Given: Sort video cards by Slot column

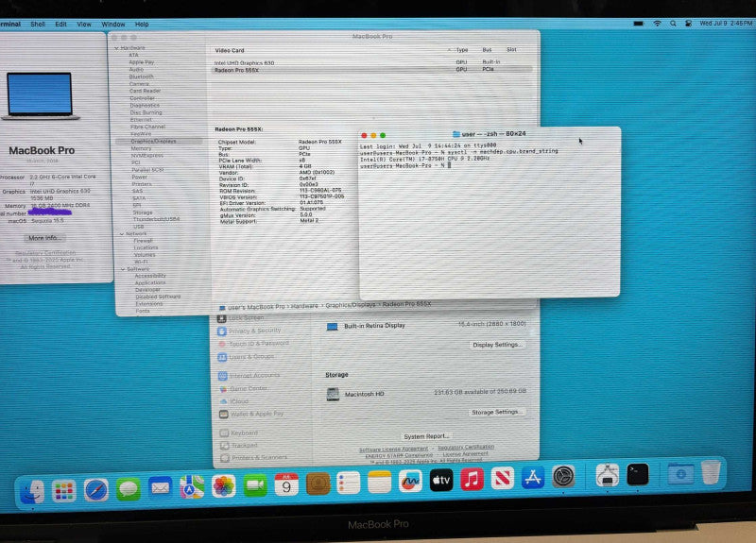Looking at the screenshot, I should pyautogui.click(x=511, y=49).
